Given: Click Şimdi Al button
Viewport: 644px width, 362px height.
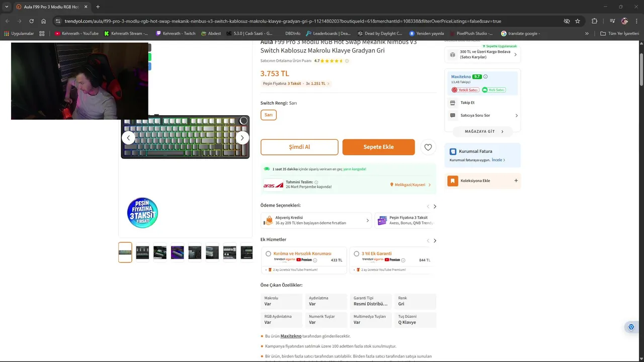Looking at the screenshot, I should 299,147.
